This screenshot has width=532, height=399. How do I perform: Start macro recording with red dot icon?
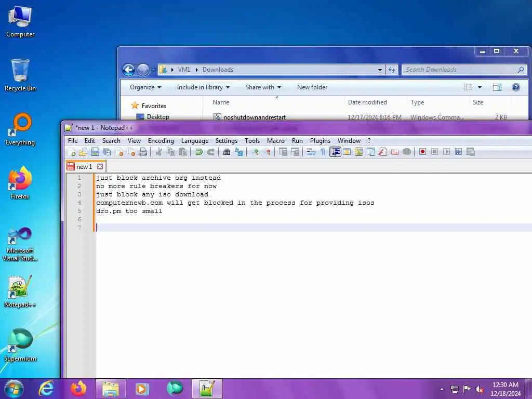(422, 152)
